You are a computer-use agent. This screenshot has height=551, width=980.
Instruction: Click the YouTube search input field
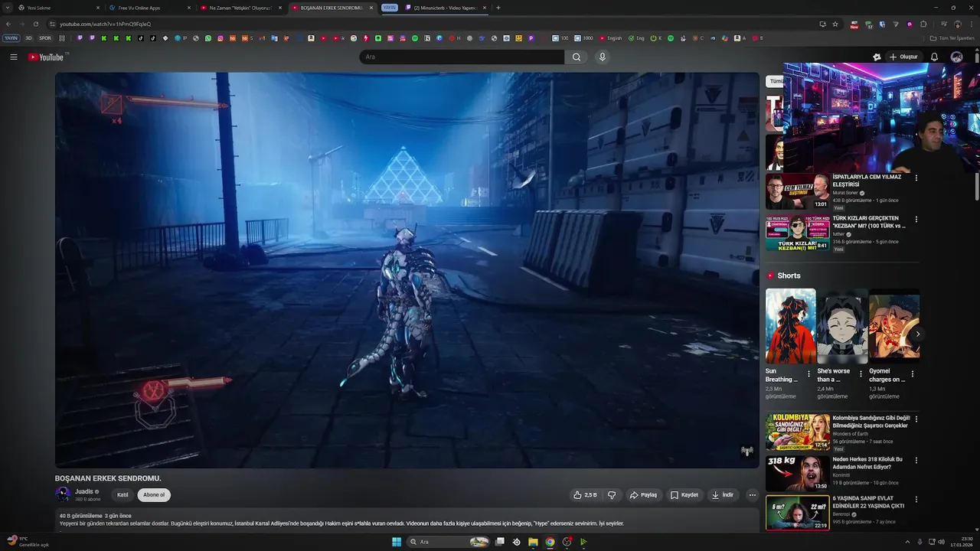[462, 57]
